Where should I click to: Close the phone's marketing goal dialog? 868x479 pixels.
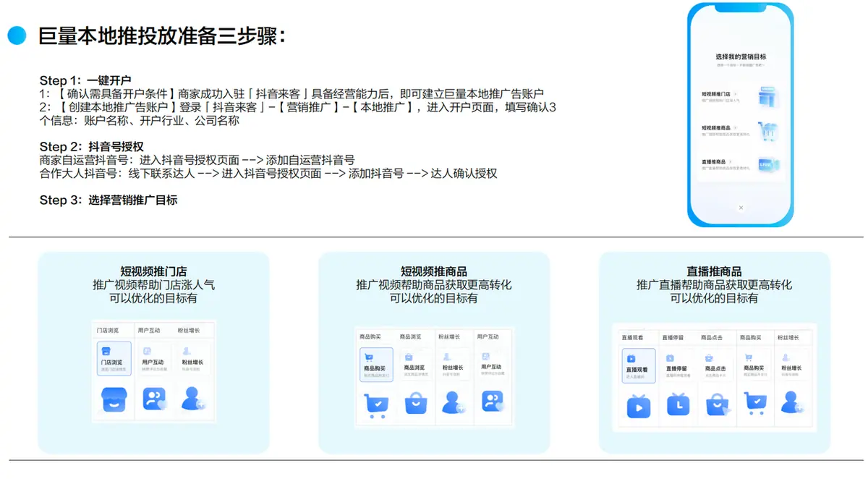740,208
